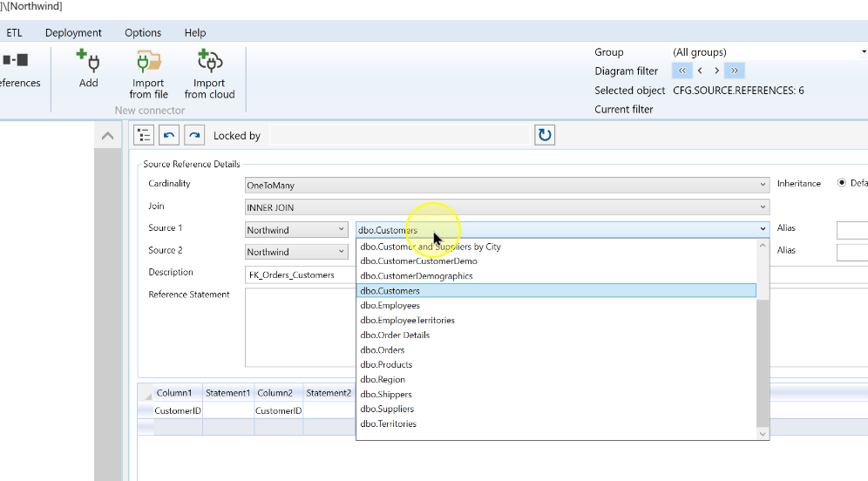Open the Help menu
The width and height of the screenshot is (868, 481).
pos(195,32)
